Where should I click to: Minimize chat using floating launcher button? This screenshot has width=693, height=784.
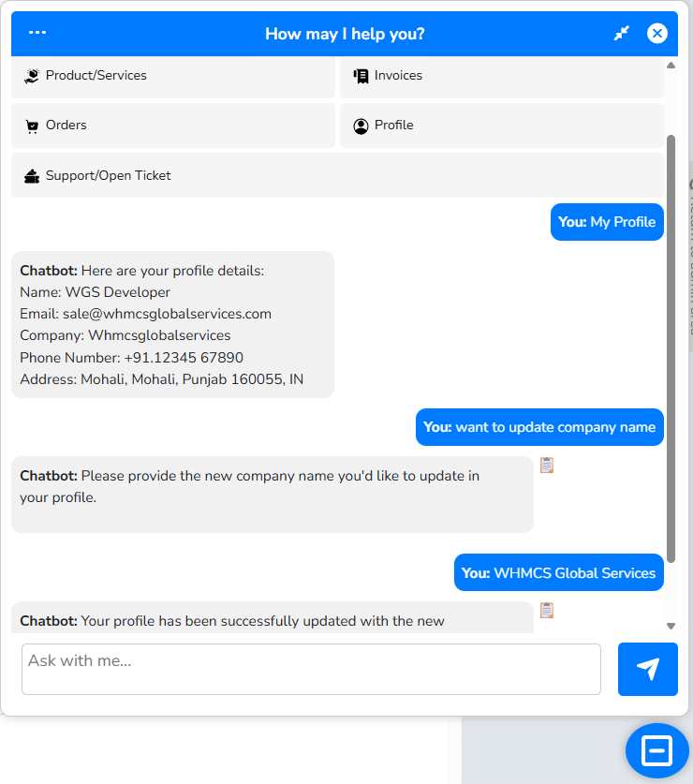click(656, 750)
